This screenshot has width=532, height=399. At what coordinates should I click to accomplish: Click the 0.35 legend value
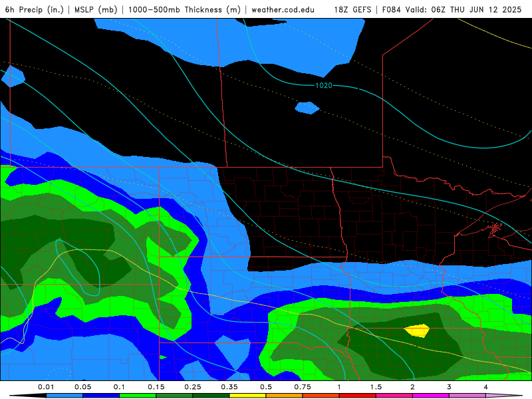pyautogui.click(x=229, y=387)
